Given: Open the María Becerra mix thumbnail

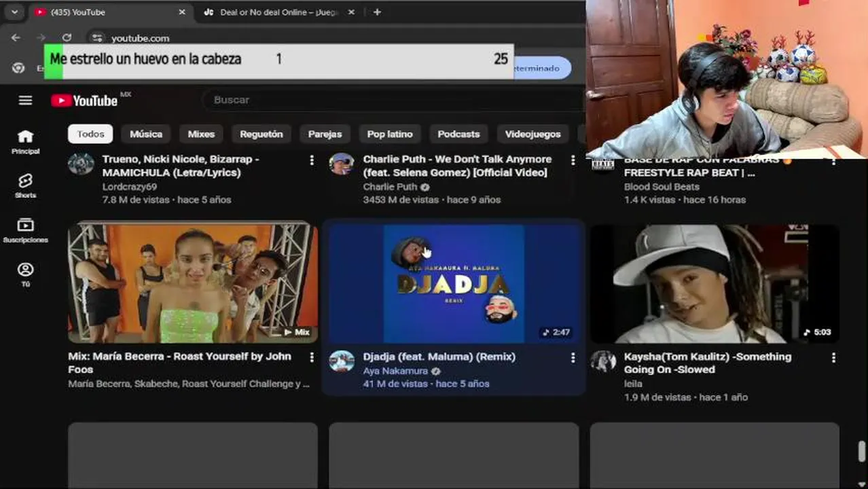Looking at the screenshot, I should click(x=193, y=282).
